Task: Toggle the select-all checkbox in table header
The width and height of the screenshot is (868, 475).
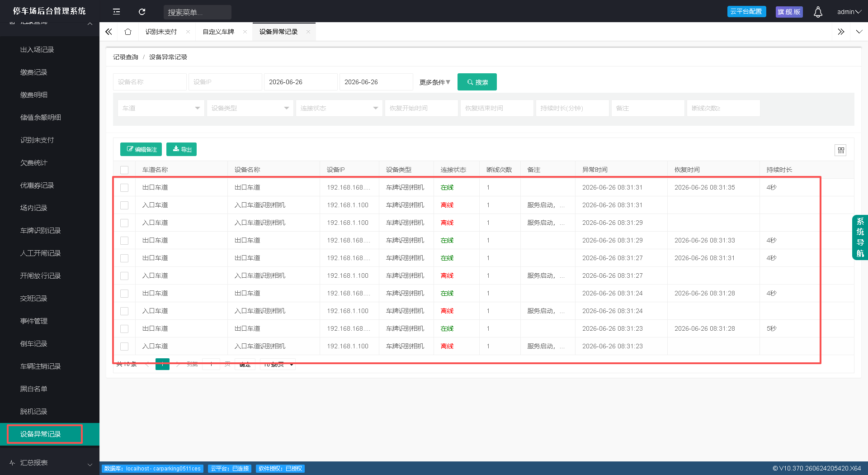Action: click(124, 170)
